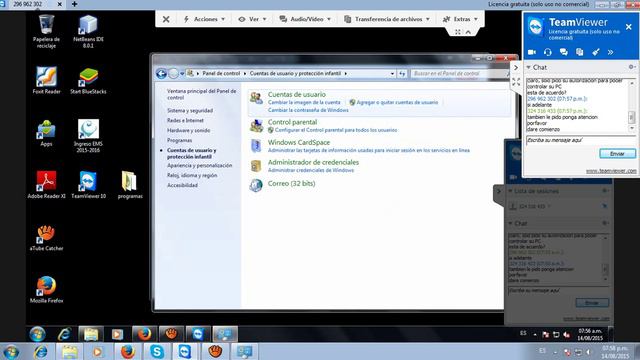Open Administrador de credenciales heading
The height and width of the screenshot is (360, 640).
click(313, 162)
